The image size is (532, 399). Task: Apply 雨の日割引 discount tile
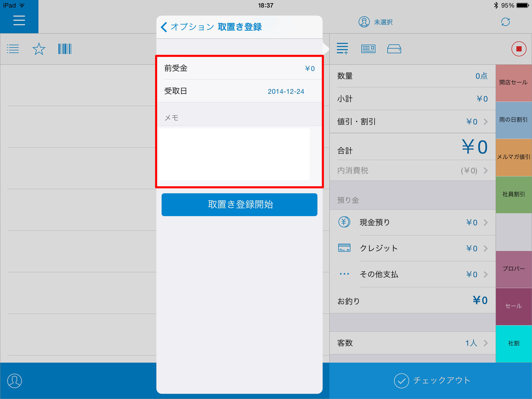coord(514,120)
